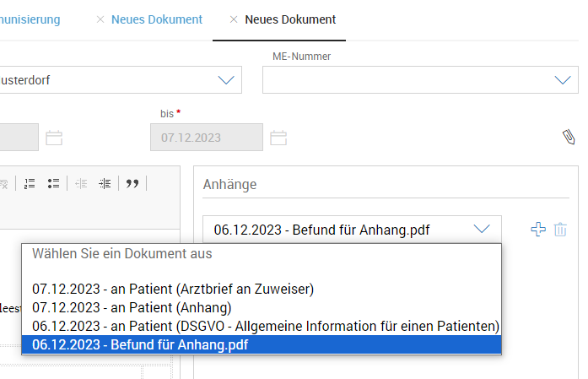
Task: Open calendar picker next to 'bis' date
Action: (278, 138)
